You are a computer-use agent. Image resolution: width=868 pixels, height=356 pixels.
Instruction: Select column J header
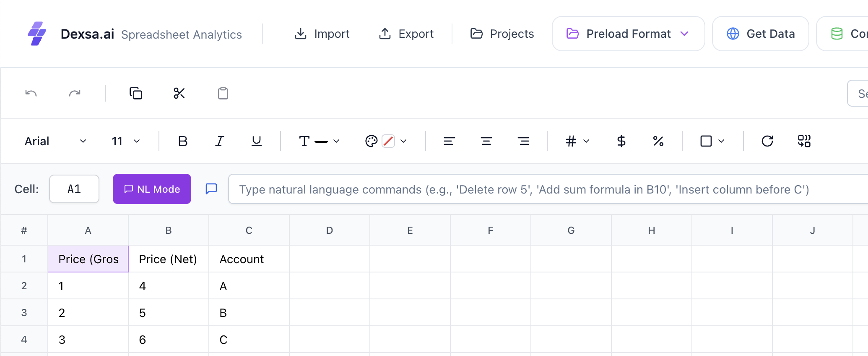point(813,230)
